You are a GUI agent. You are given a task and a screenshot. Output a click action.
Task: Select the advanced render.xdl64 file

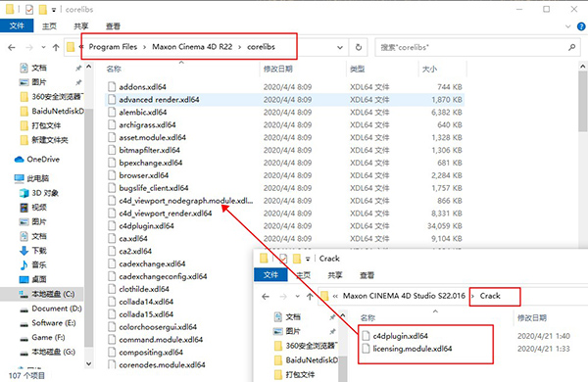coord(159,100)
